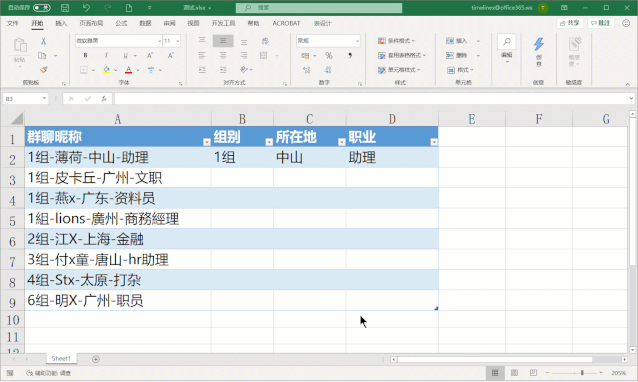Open the font size dropdown
This screenshot has width=638, height=382.
(x=177, y=41)
